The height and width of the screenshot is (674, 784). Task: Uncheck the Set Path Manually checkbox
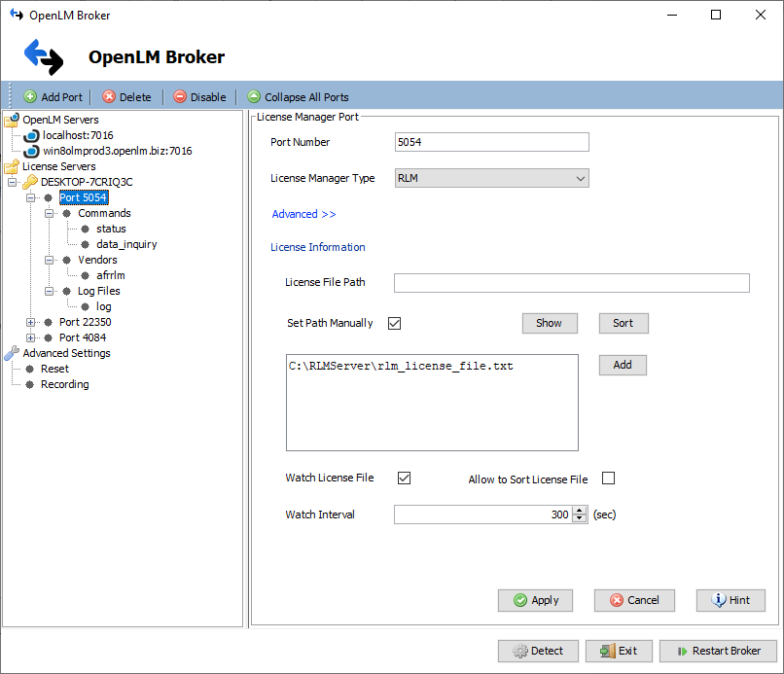pos(394,323)
